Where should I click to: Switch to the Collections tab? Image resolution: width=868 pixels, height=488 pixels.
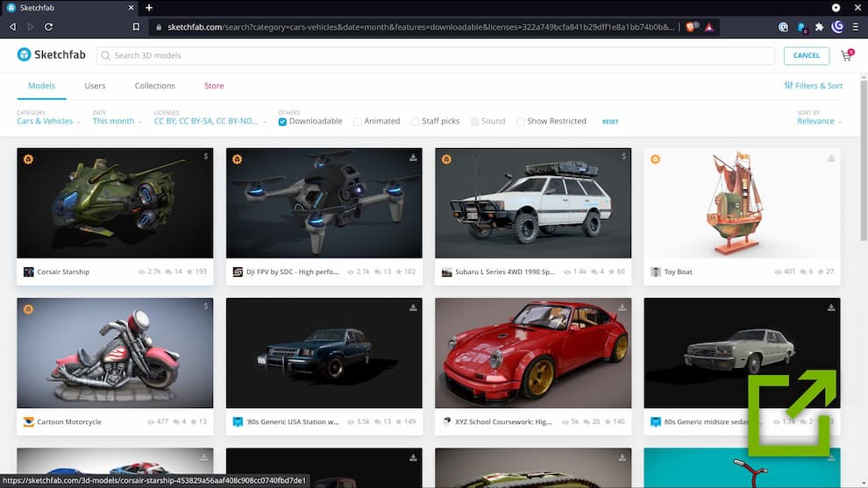coord(154,86)
